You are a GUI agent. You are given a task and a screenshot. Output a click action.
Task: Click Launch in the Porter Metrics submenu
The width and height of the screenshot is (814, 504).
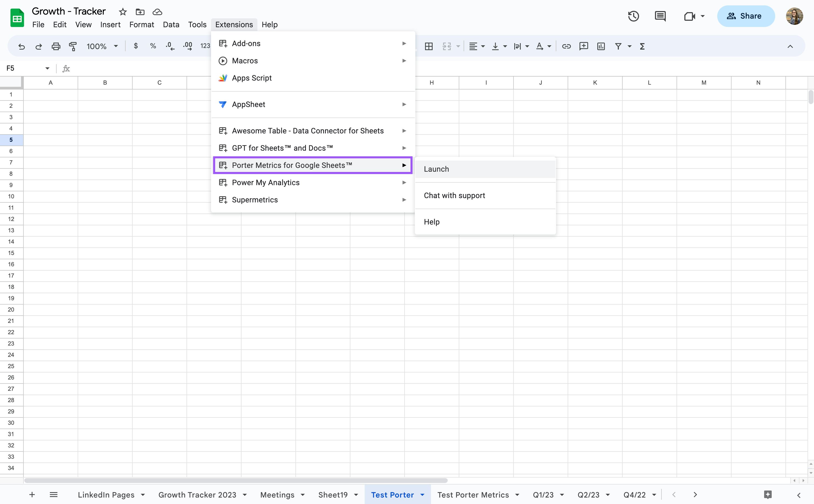[485, 169]
